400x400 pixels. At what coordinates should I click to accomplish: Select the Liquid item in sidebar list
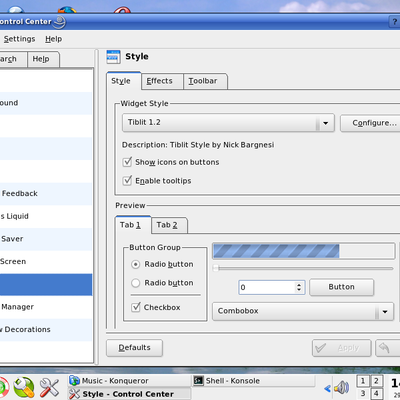tap(46, 216)
